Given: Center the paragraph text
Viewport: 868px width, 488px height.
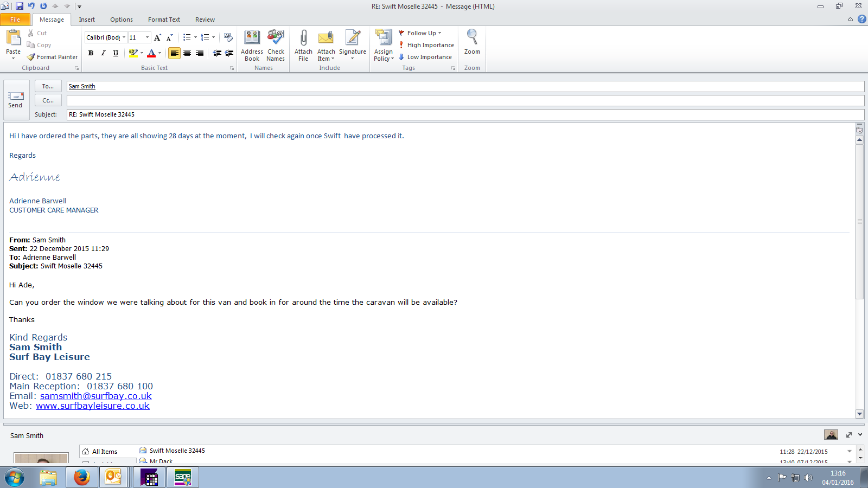Looking at the screenshot, I should (x=187, y=53).
